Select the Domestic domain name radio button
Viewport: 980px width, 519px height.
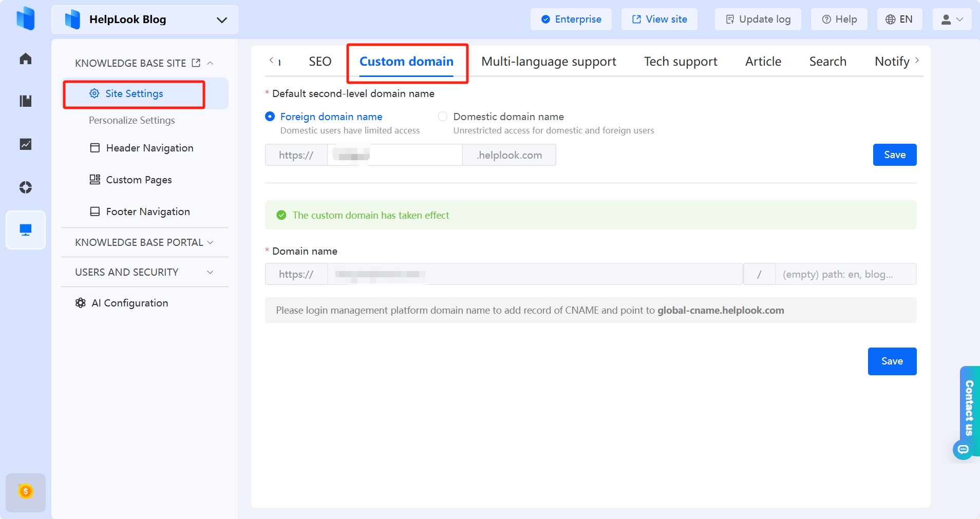point(442,117)
